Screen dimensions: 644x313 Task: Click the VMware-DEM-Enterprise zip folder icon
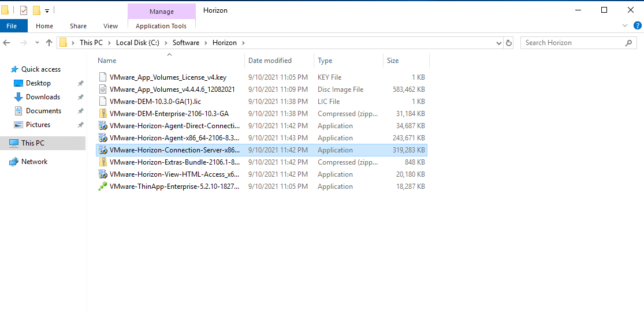pos(103,113)
